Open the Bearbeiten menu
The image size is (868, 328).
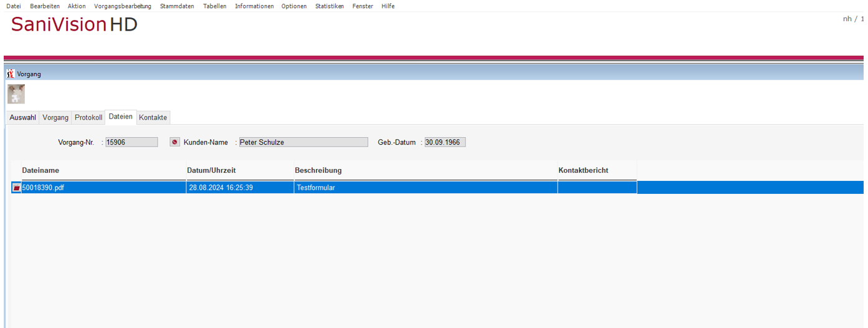(45, 6)
